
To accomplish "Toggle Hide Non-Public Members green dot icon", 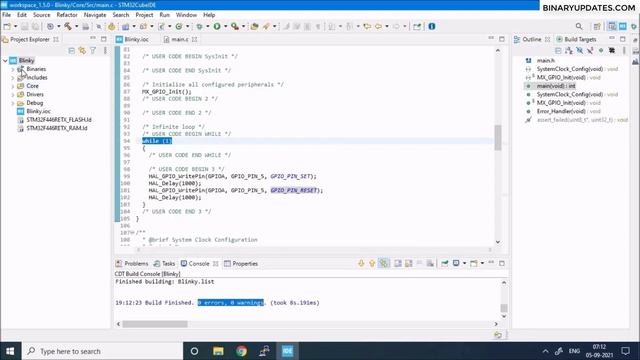I will pyautogui.click(x=601, y=51).
